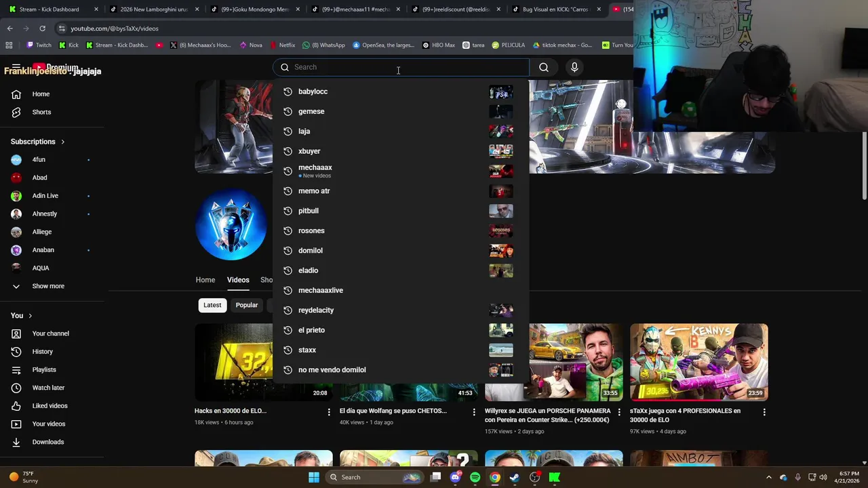868x488 pixels.
Task: Select the Latest filter chip
Action: [212, 305]
